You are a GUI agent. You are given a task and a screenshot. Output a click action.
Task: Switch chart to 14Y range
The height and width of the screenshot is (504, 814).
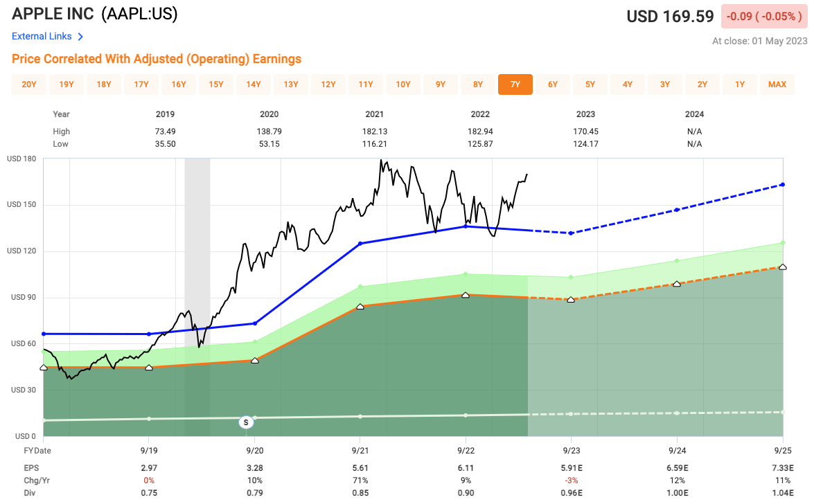tap(254, 84)
